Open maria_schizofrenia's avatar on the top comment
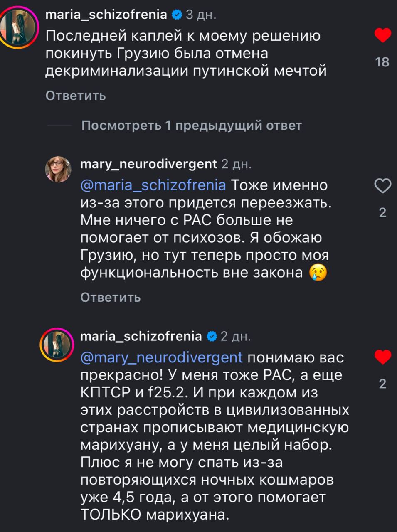Viewport: 397px width, 532px height. (19, 29)
